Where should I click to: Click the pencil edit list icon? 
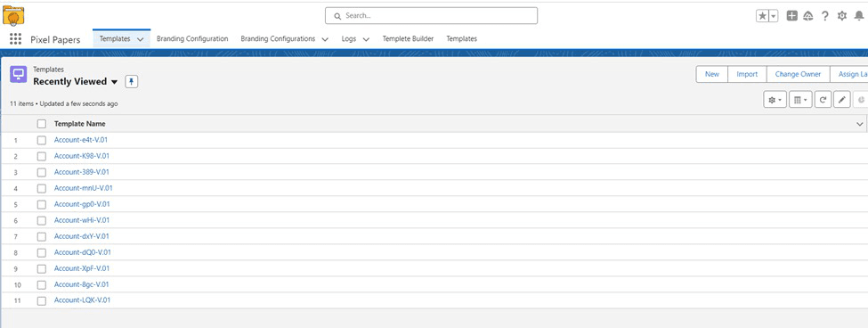[842, 100]
